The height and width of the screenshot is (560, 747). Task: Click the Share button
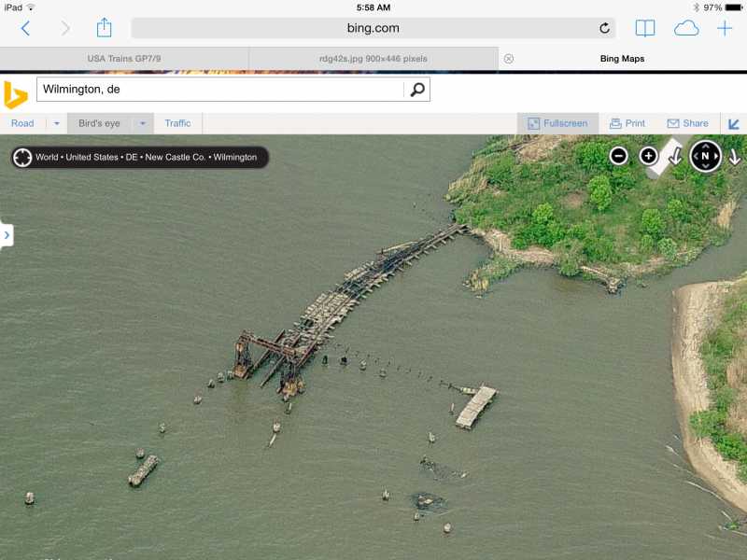pyautogui.click(x=687, y=123)
